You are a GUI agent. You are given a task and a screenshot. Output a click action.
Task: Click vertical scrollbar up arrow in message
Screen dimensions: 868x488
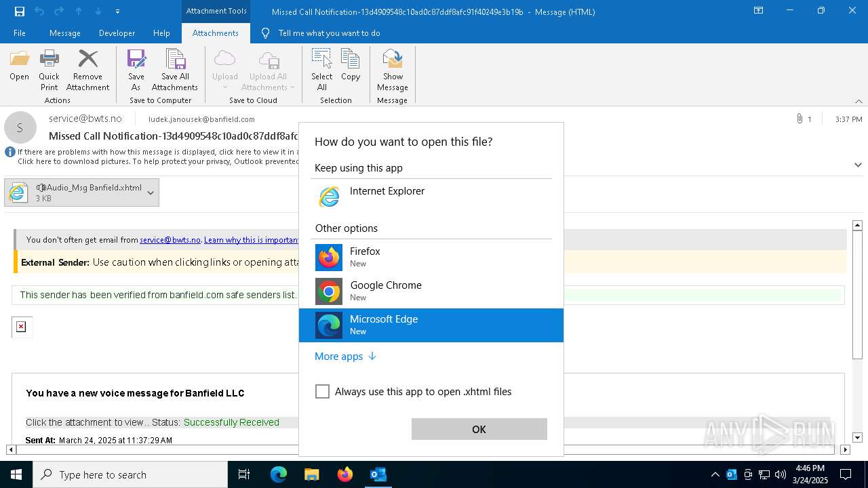[858, 225]
